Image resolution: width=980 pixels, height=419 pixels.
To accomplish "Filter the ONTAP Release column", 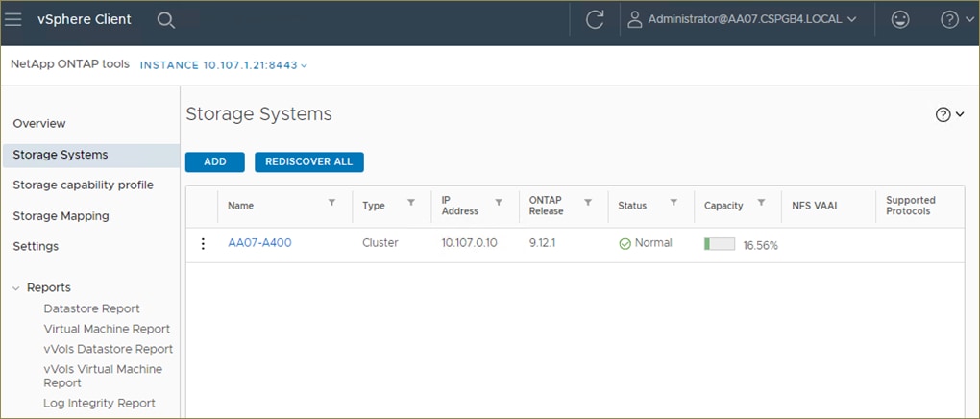I will click(x=588, y=202).
